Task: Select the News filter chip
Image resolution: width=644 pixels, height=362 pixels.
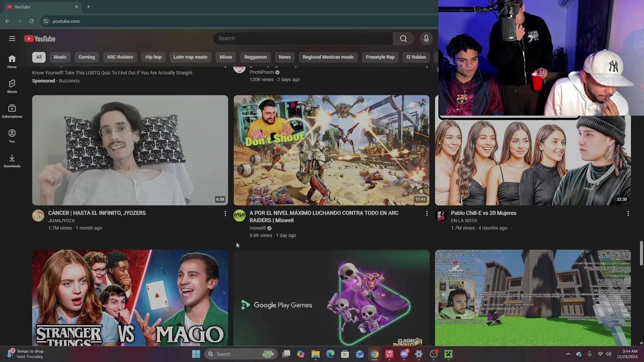Action: (285, 57)
